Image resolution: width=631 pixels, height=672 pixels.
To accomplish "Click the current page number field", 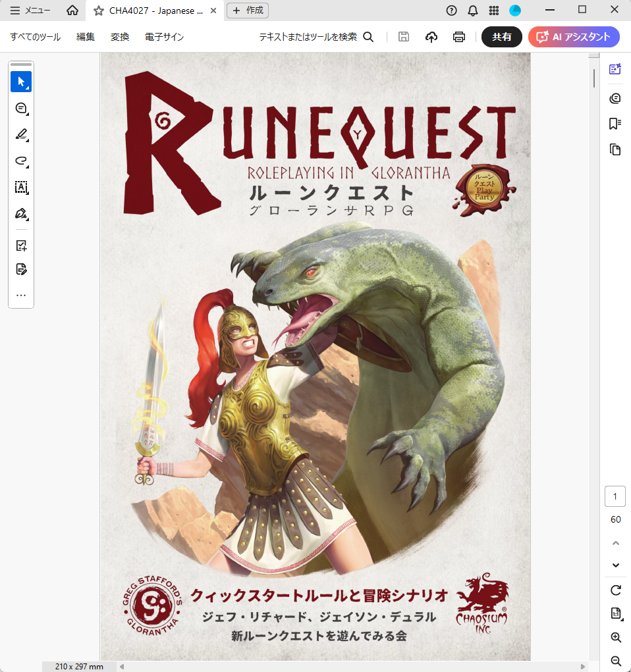I will [x=615, y=496].
